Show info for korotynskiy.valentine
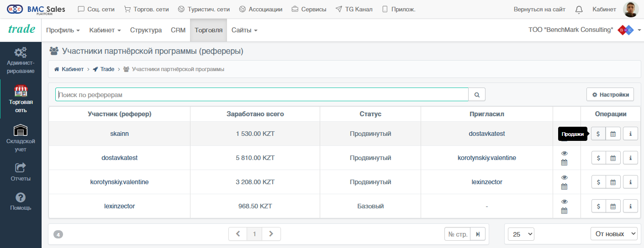 coord(630,182)
